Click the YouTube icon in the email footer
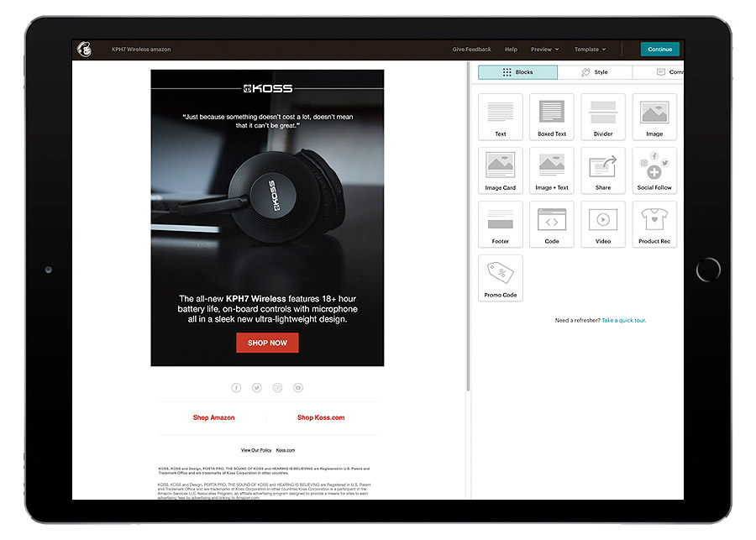This screenshot has height=540, width=756. (298, 388)
